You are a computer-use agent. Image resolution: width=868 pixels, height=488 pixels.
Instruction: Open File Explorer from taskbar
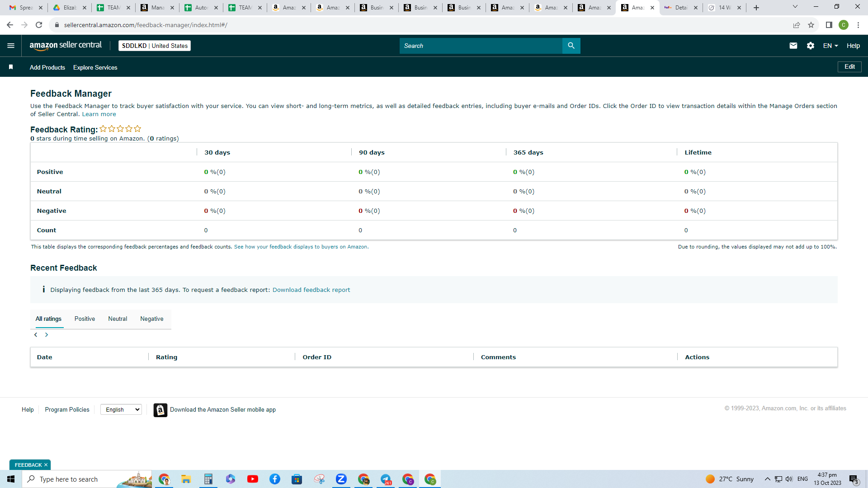point(186,479)
